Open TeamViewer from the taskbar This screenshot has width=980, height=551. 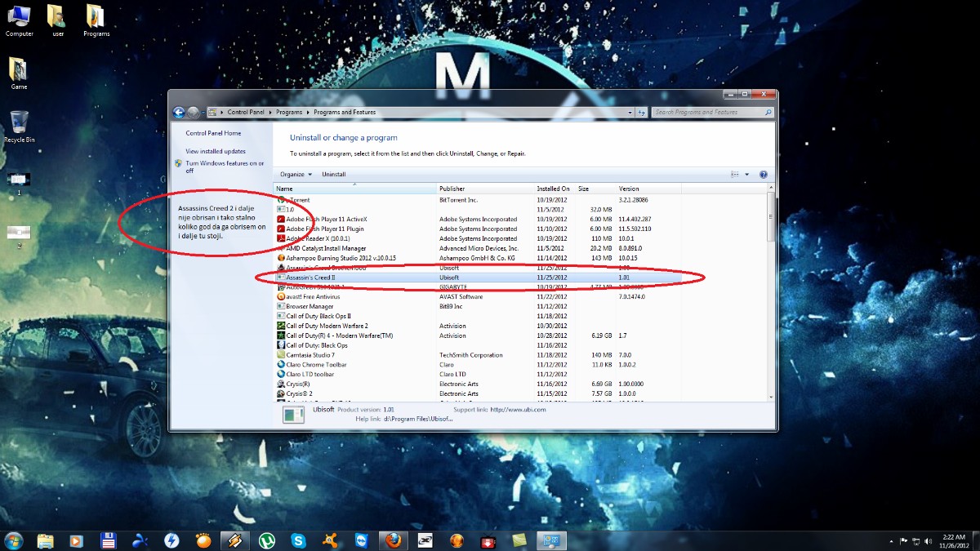(x=362, y=540)
